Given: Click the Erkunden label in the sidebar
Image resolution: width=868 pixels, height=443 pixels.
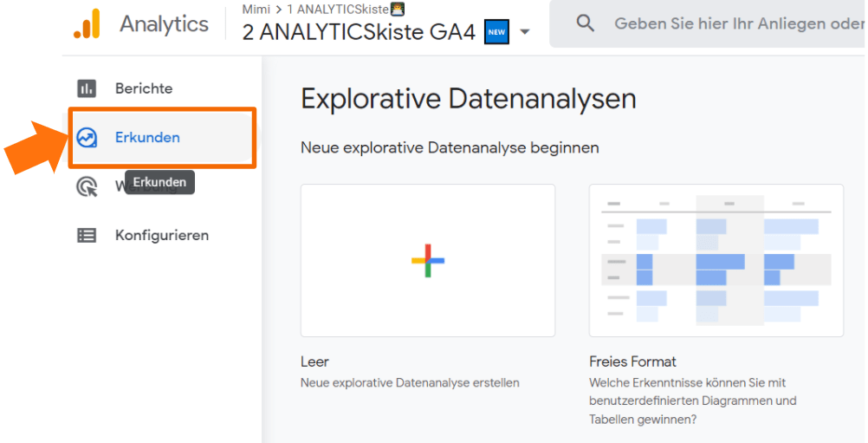Looking at the screenshot, I should tap(147, 137).
